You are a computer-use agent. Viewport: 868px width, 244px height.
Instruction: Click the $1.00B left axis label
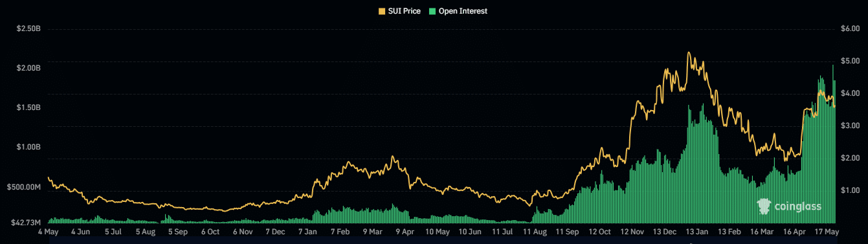click(x=28, y=147)
